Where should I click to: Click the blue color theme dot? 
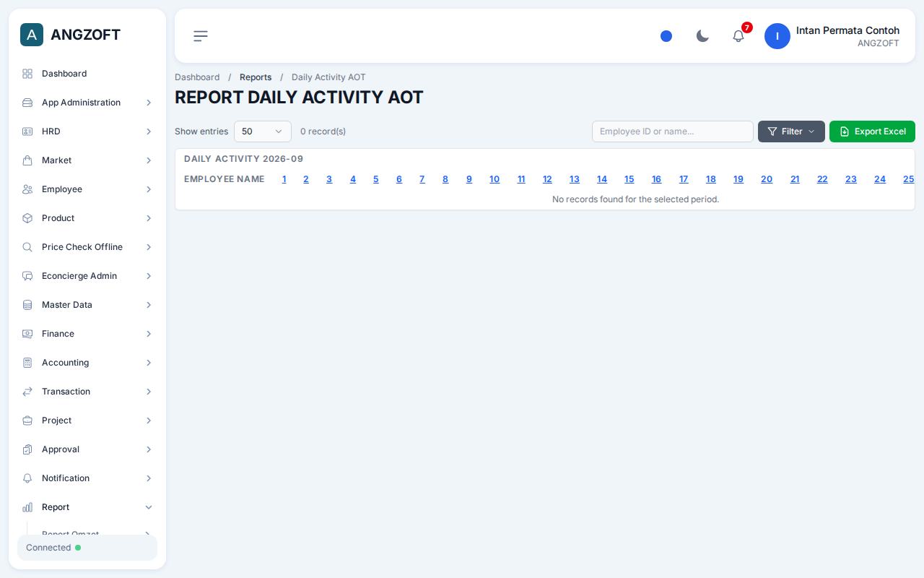666,36
